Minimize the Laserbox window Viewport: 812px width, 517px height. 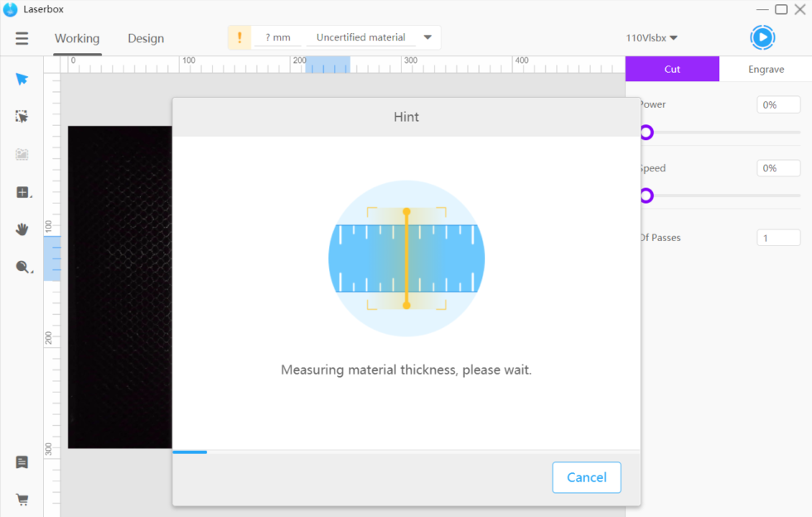point(762,9)
